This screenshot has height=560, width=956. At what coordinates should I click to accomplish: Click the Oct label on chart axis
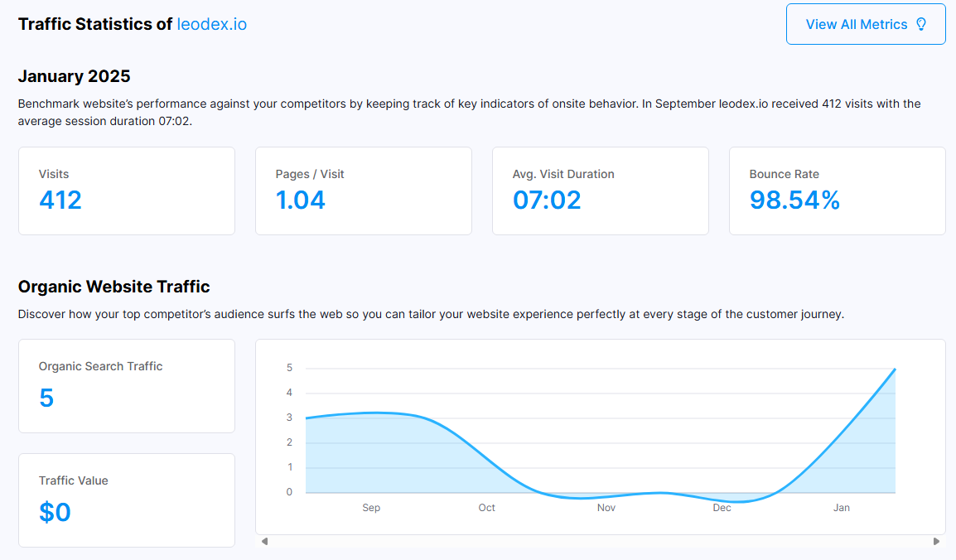(486, 508)
